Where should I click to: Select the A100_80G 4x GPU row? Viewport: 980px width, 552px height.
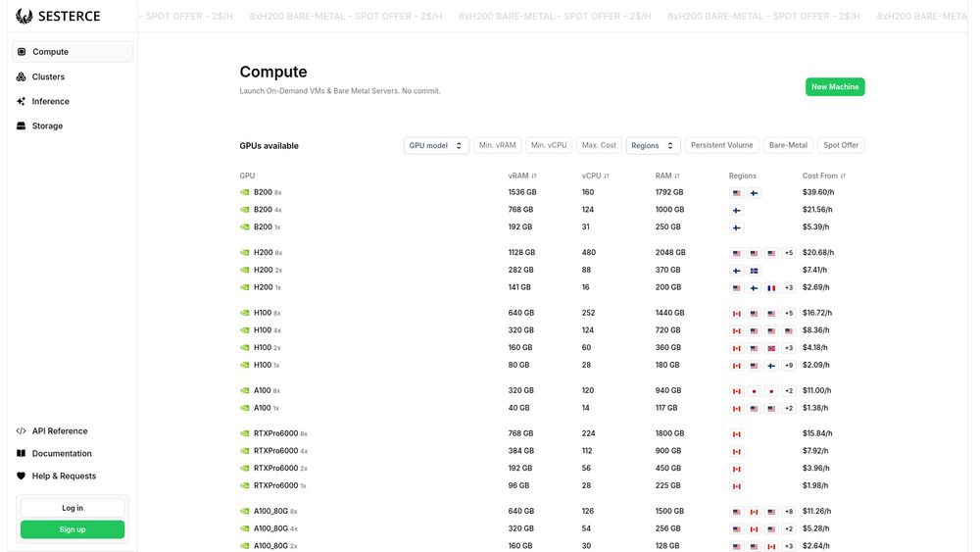click(x=552, y=528)
